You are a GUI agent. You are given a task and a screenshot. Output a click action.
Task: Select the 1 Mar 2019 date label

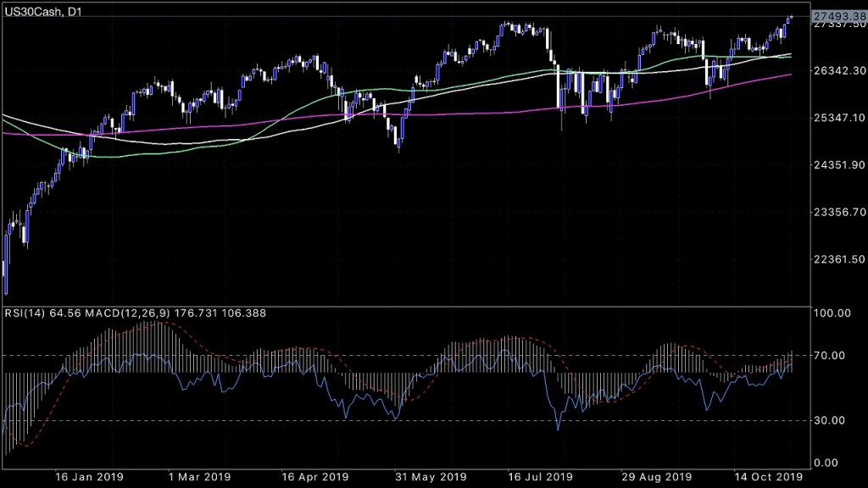click(200, 477)
